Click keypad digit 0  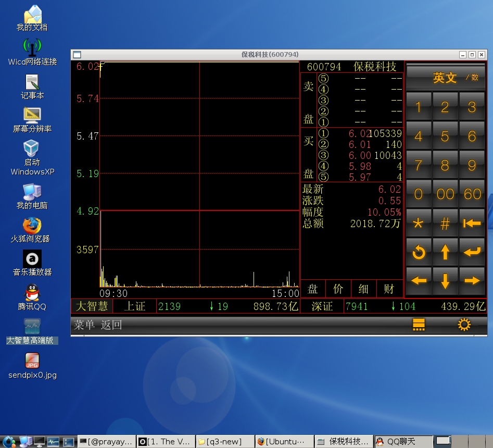419,194
